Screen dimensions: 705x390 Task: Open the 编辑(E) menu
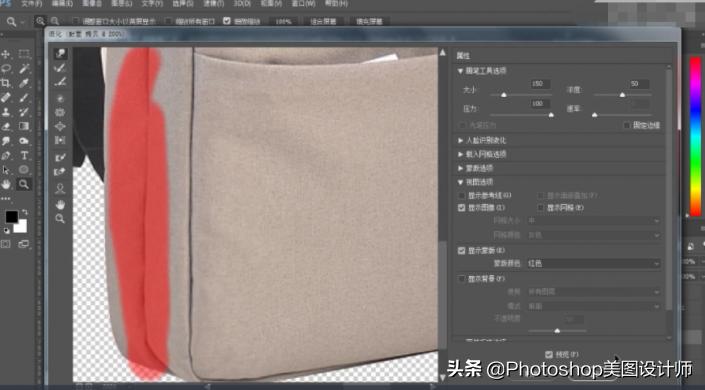(x=62, y=4)
